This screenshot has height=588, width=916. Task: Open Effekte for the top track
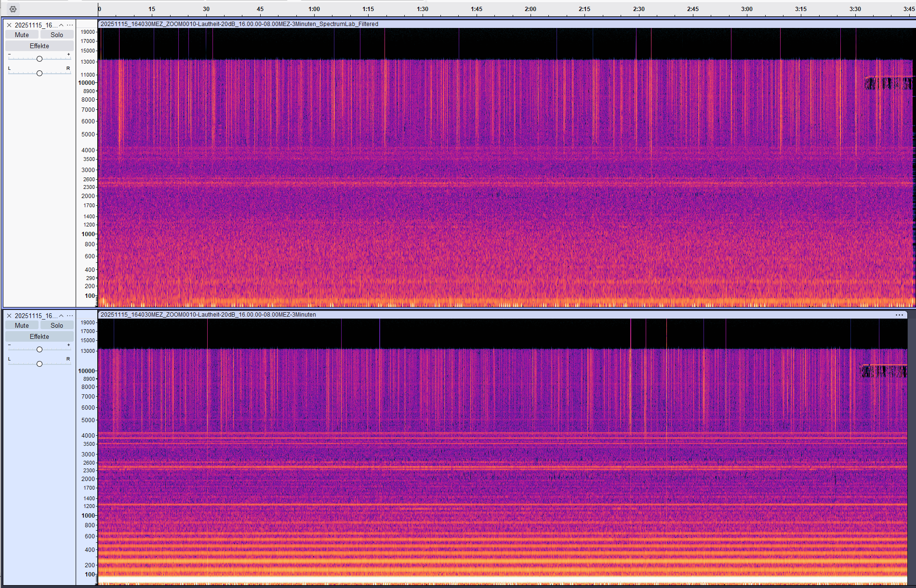point(40,46)
